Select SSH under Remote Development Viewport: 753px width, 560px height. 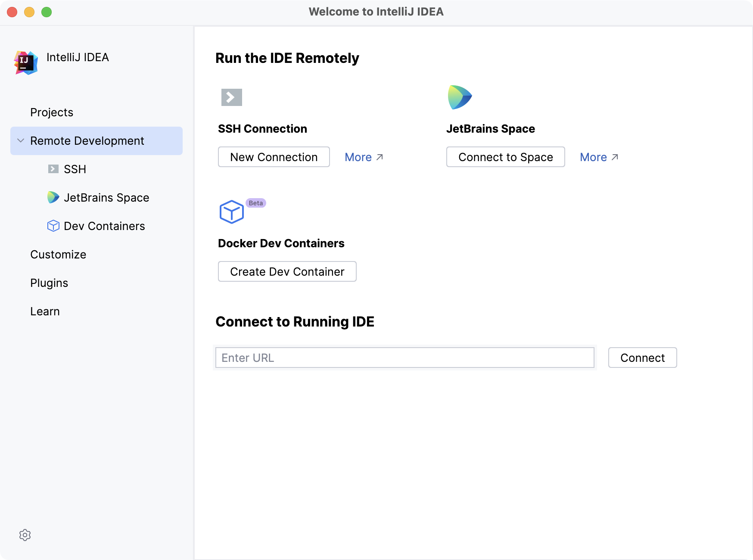click(75, 169)
